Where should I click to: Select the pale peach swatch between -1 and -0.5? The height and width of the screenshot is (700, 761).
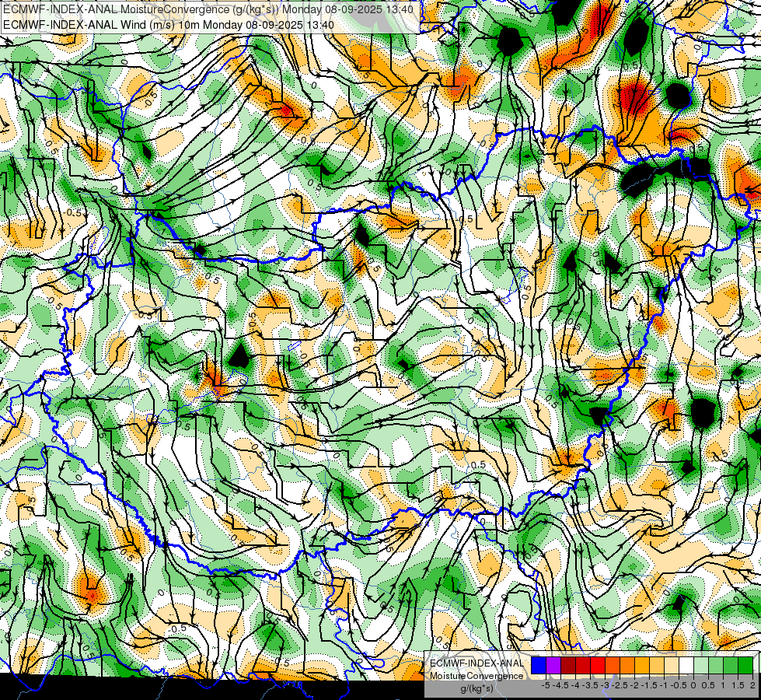pos(672,666)
